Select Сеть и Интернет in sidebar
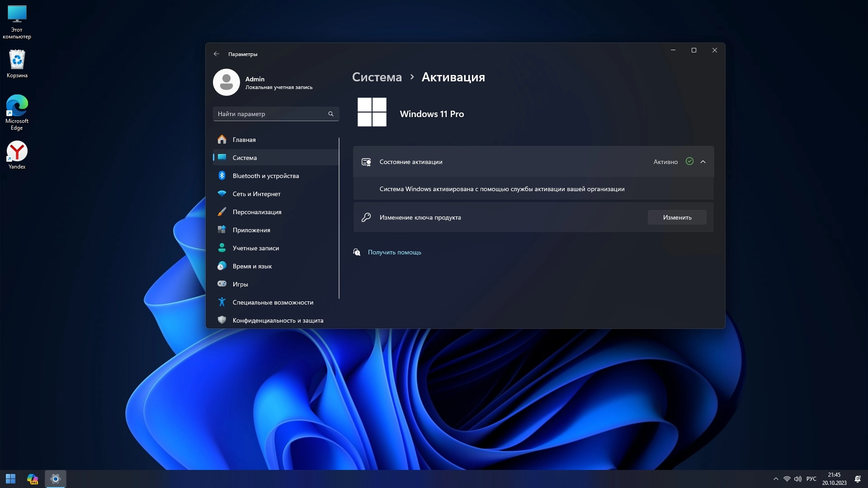The width and height of the screenshot is (868, 488). [256, 194]
